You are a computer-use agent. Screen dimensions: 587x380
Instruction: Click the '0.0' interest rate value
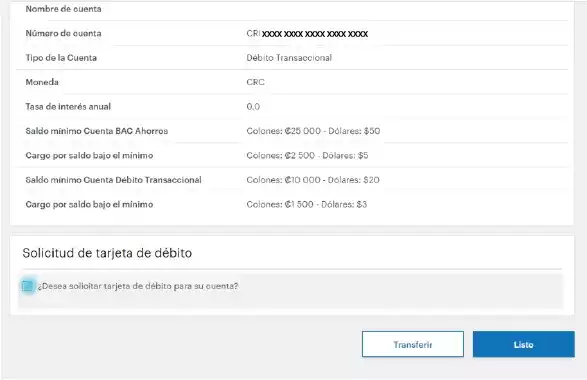tap(253, 107)
